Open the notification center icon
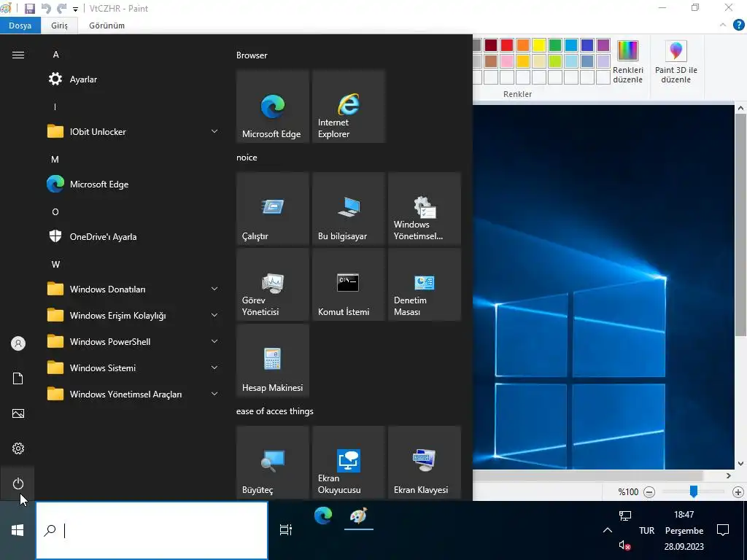 pyautogui.click(x=723, y=530)
